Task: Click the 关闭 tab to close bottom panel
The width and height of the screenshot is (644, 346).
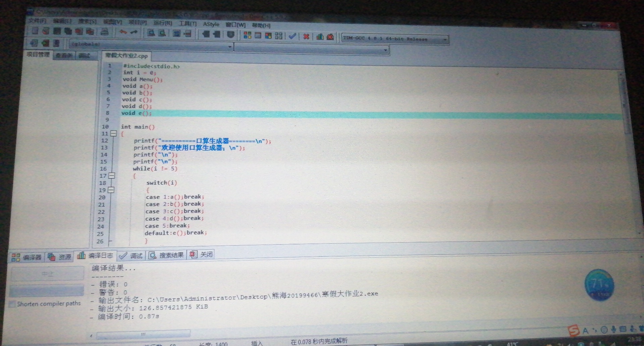Action: (201, 255)
